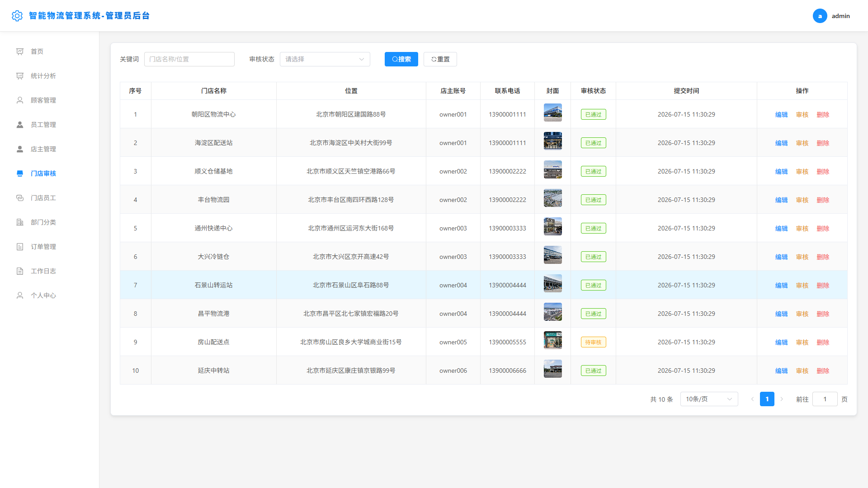Viewport: 868px width, 488px height.
Task: Click the 工作日志 document icon
Action: point(20,271)
